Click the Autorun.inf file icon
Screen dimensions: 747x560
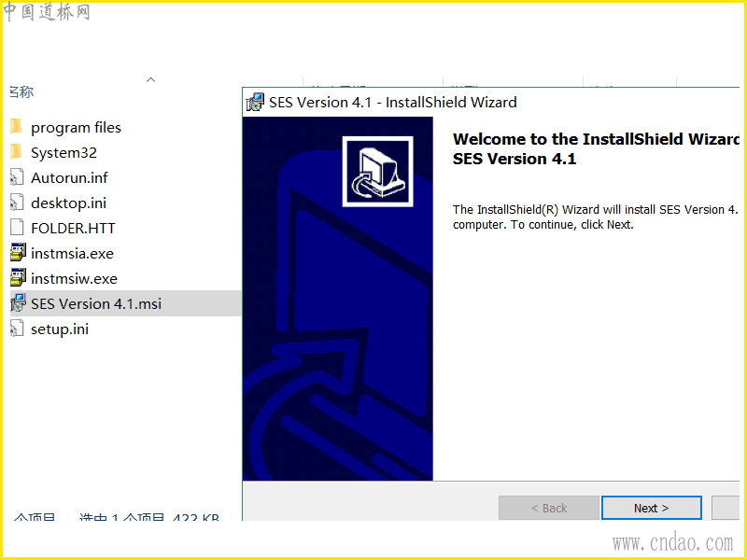click(x=17, y=177)
